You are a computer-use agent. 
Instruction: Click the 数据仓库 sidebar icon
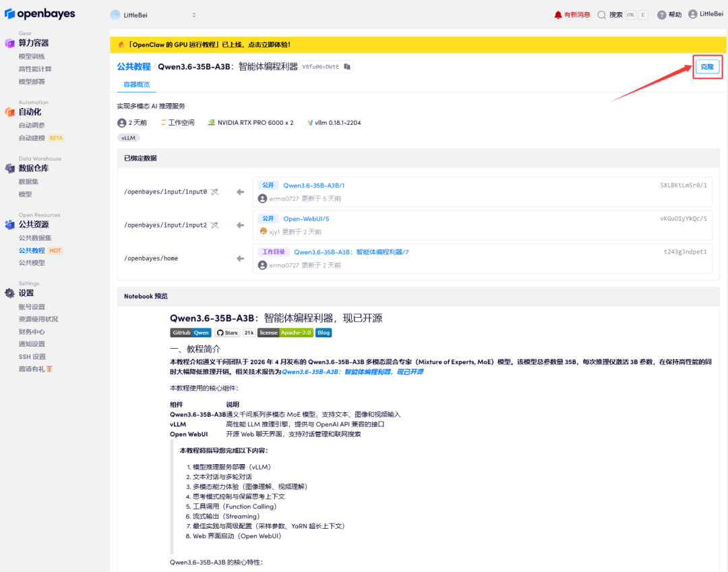(x=9, y=168)
